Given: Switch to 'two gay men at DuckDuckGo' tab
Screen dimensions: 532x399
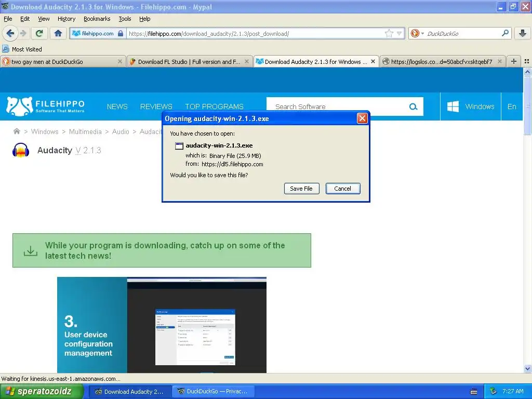Looking at the screenshot, I should coord(63,61).
